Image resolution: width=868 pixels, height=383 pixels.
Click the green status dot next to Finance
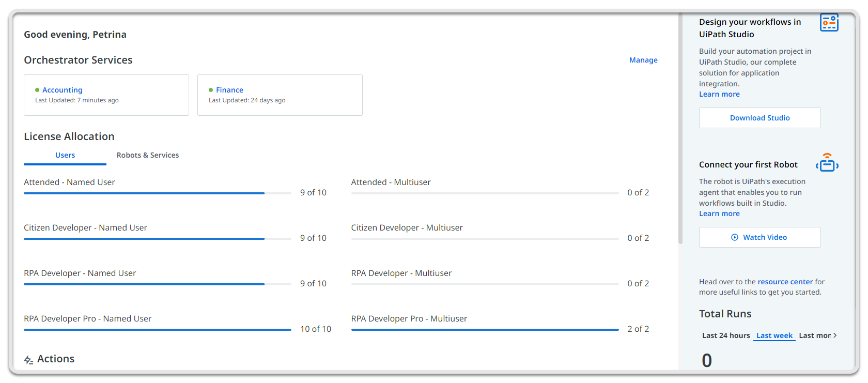(x=211, y=90)
